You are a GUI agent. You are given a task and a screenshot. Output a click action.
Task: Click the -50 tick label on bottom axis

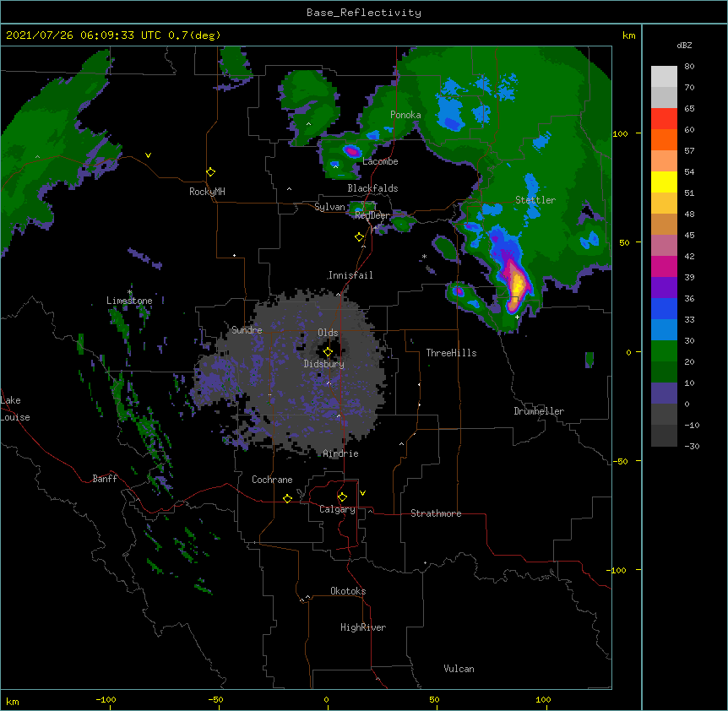[215, 699]
